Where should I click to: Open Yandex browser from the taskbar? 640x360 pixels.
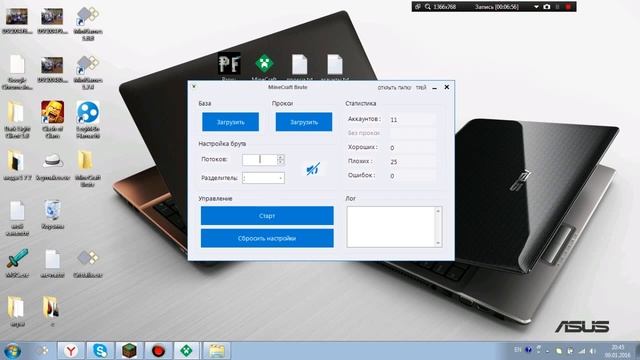(71, 351)
